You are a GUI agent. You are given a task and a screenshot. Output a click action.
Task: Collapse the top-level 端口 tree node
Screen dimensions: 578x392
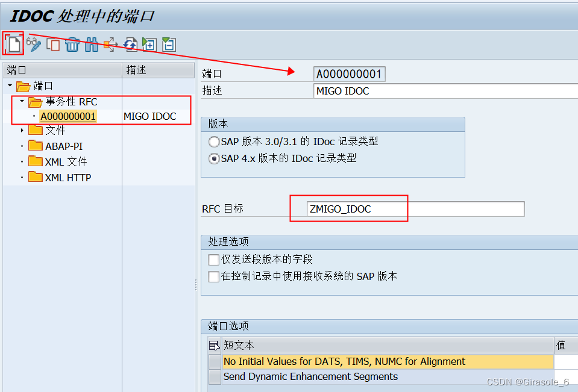(x=10, y=86)
